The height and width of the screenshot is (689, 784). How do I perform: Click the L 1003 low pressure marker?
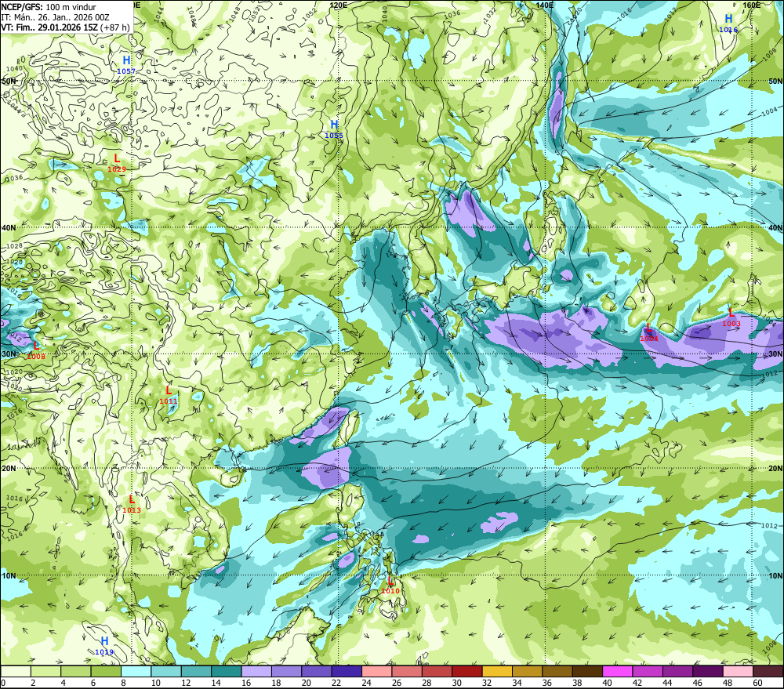click(x=731, y=317)
